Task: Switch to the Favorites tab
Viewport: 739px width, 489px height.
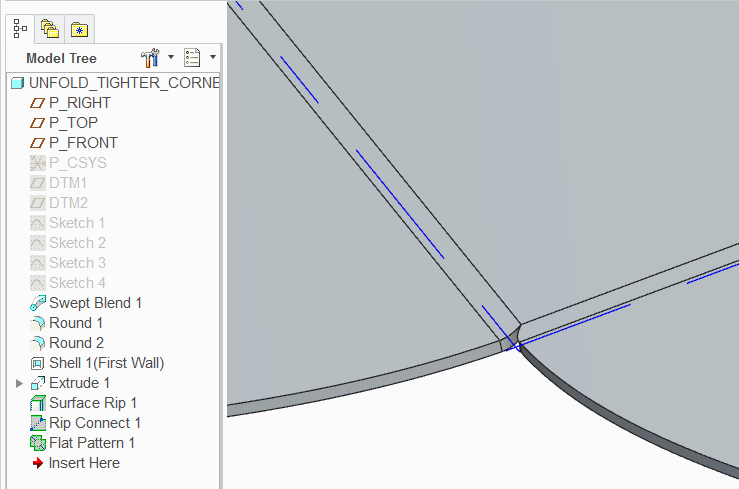Action: pyautogui.click(x=79, y=30)
